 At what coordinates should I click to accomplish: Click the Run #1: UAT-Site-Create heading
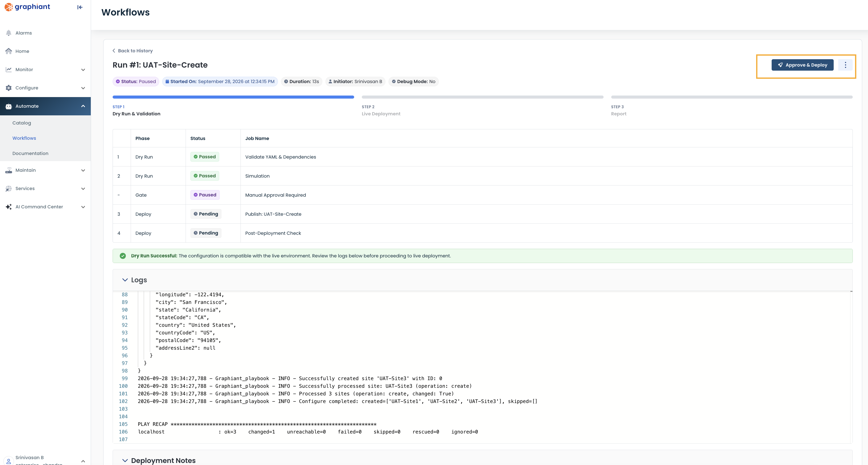(x=160, y=65)
